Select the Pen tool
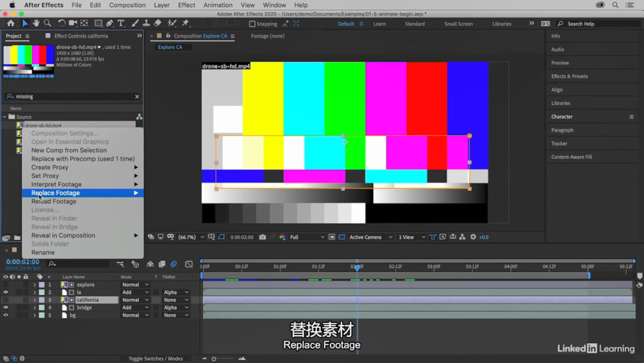 coord(110,23)
